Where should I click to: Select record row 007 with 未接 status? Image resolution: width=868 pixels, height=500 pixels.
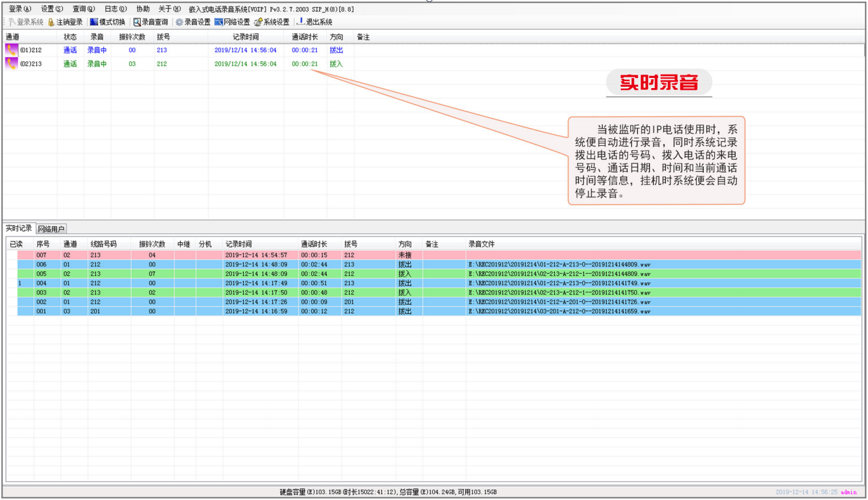click(x=41, y=255)
